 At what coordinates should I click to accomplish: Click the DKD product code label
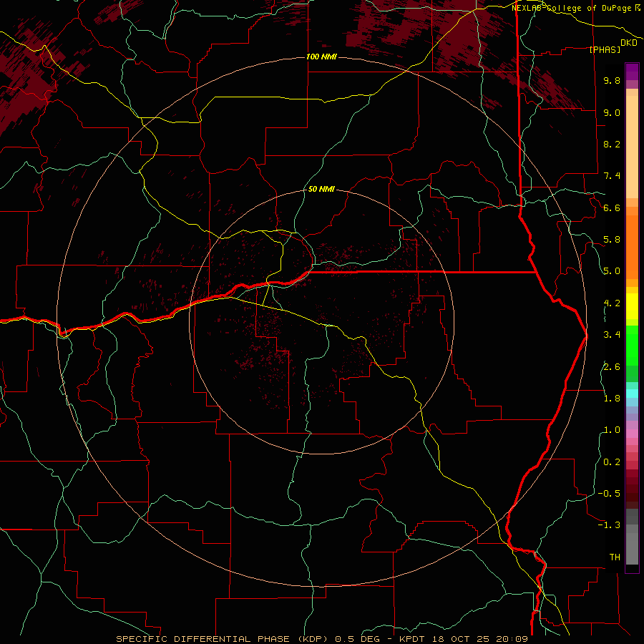click(x=629, y=43)
